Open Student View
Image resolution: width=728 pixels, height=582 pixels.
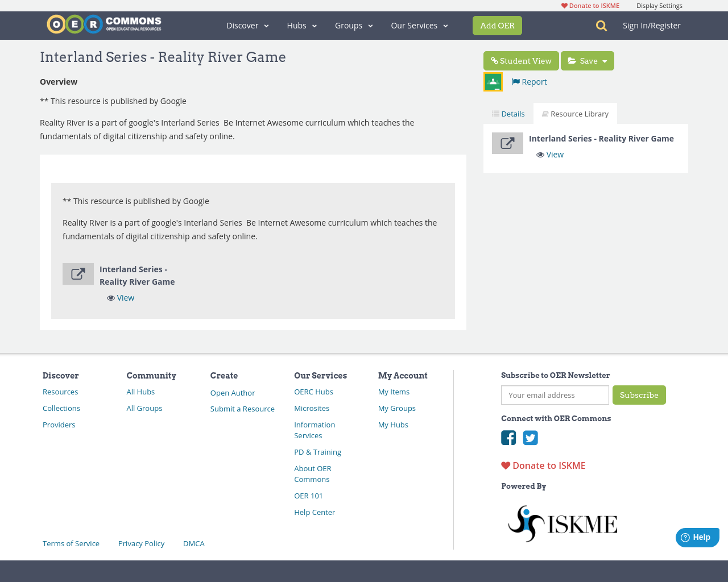521,61
